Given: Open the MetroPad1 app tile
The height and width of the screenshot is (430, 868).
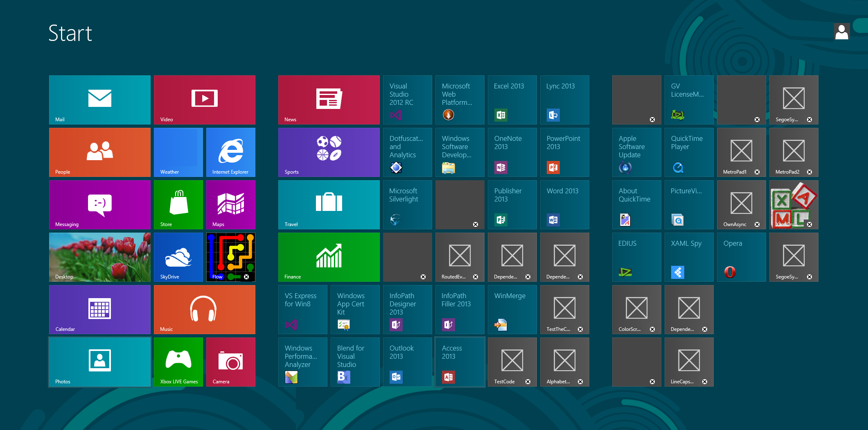Looking at the screenshot, I should (x=741, y=152).
